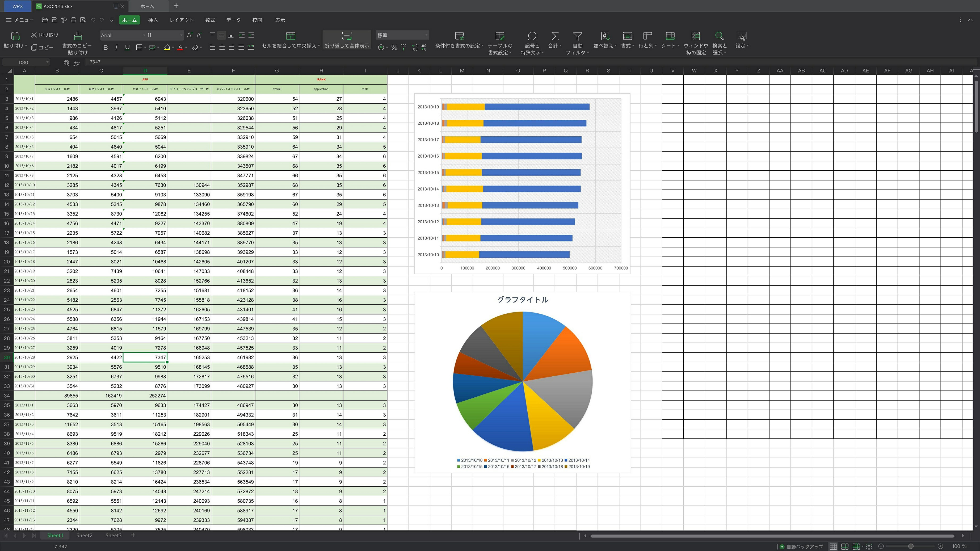Click the Copy (コピー) button
Viewport: 980px width, 551px height.
point(42,48)
